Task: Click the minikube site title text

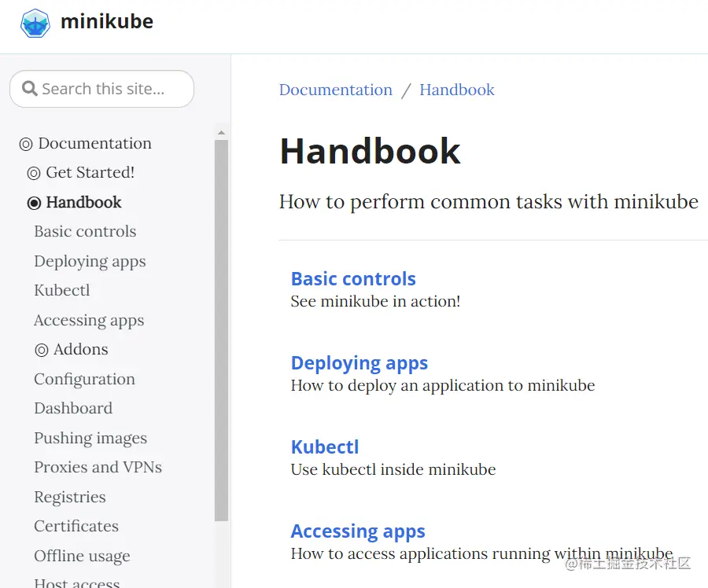Action: (107, 22)
